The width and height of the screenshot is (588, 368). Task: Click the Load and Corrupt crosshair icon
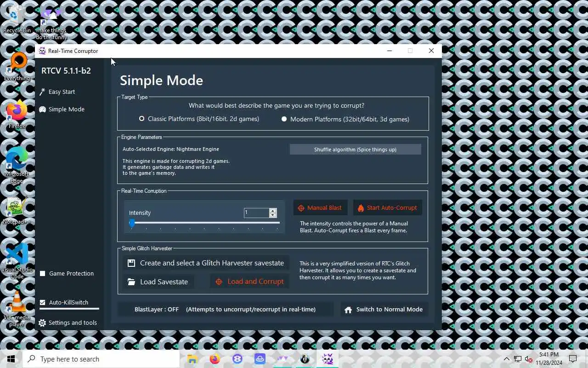[x=219, y=282]
